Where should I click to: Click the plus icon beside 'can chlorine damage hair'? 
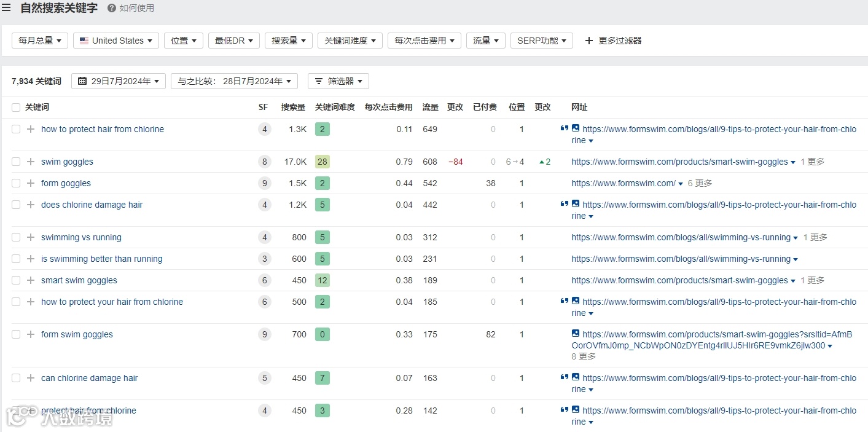[x=31, y=378]
